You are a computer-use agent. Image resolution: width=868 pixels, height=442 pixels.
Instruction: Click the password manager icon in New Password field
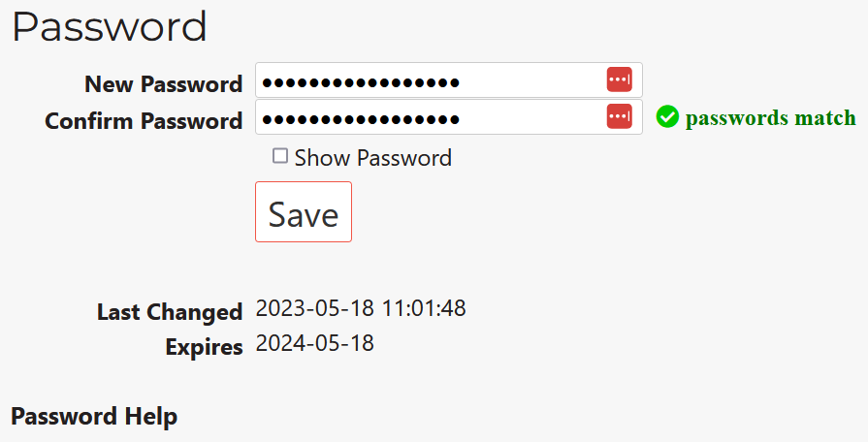619,80
